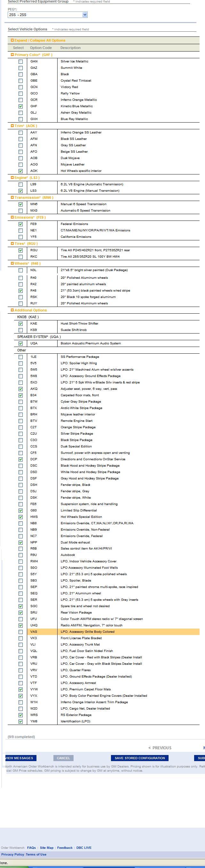Uncheck YM8 Identification LPO checkbox
This screenshot has width=205, height=868.
click(x=20, y=721)
